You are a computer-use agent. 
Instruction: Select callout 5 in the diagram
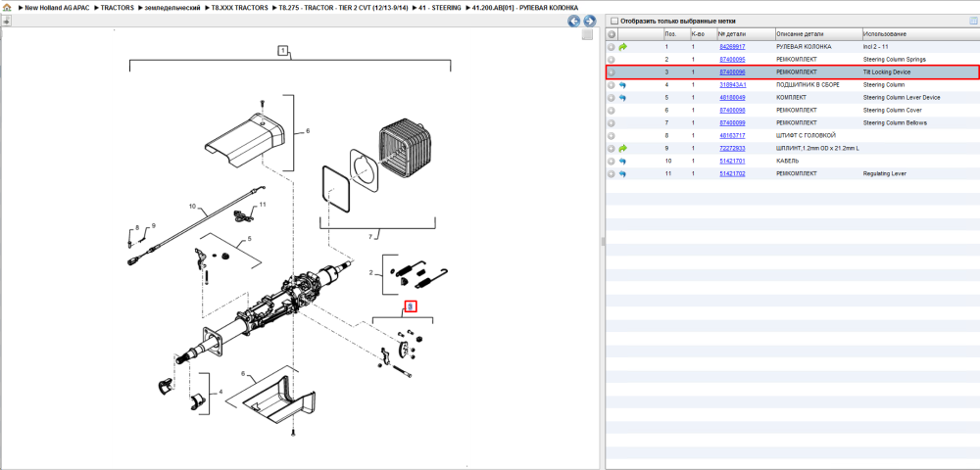(x=249, y=239)
